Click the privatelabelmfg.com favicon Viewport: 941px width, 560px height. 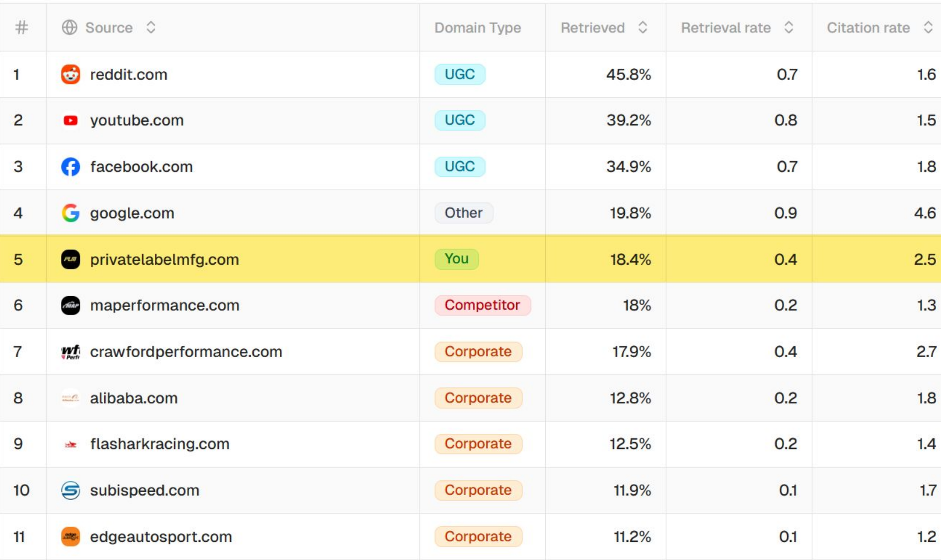[x=70, y=259]
